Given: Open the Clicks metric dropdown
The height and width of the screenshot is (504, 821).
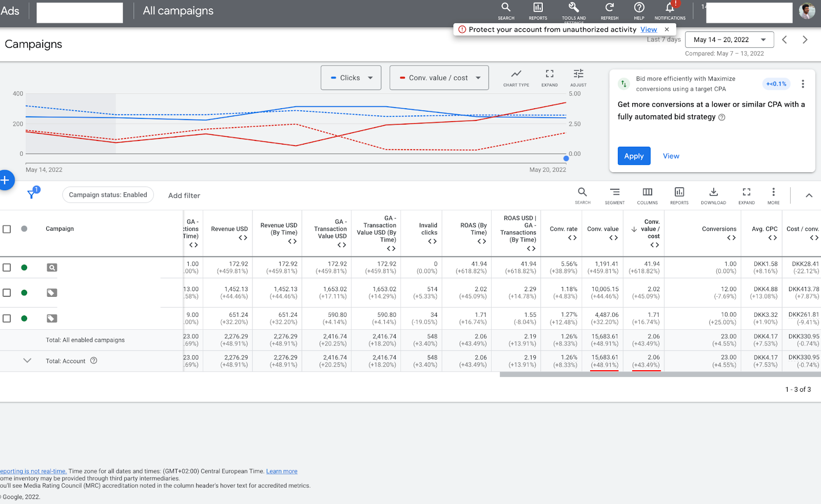Looking at the screenshot, I should [x=351, y=78].
